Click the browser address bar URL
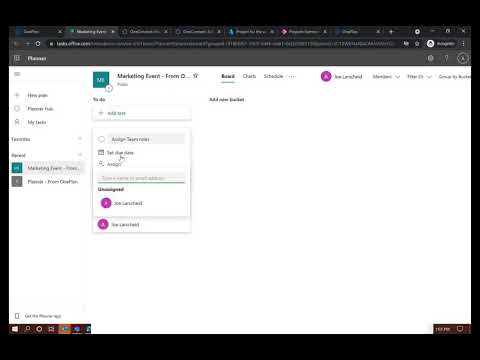 (x=223, y=44)
